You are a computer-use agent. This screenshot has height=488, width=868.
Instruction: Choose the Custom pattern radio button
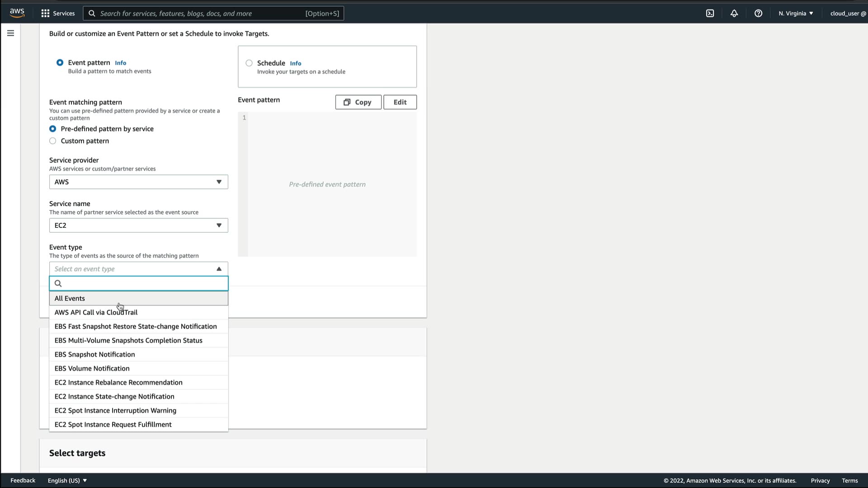[53, 141]
